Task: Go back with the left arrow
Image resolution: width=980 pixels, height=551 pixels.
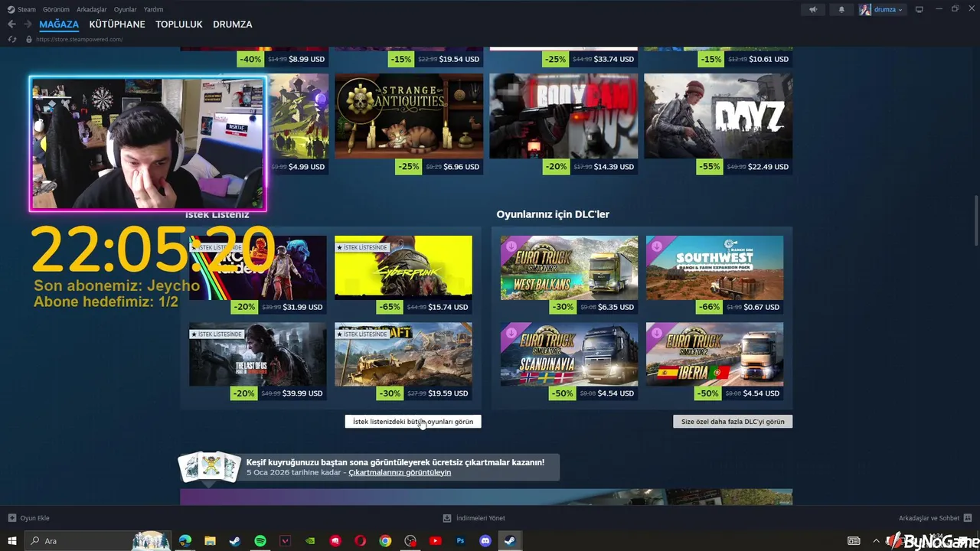Action: click(11, 24)
